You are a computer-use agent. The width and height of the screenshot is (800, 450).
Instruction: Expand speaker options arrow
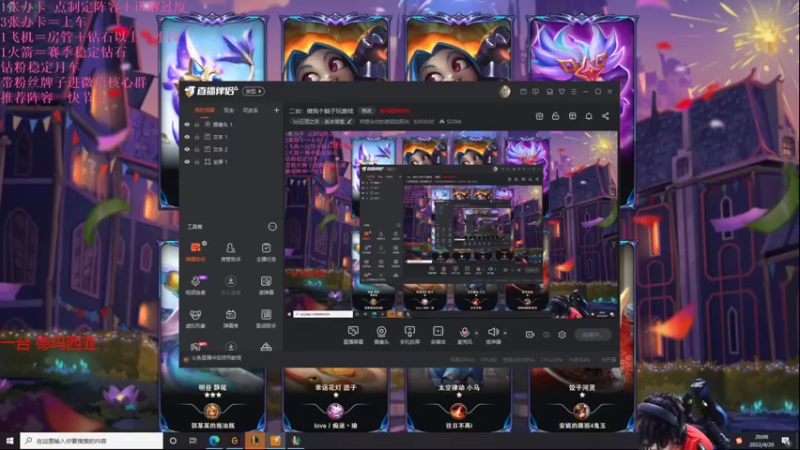pyautogui.click(x=505, y=333)
